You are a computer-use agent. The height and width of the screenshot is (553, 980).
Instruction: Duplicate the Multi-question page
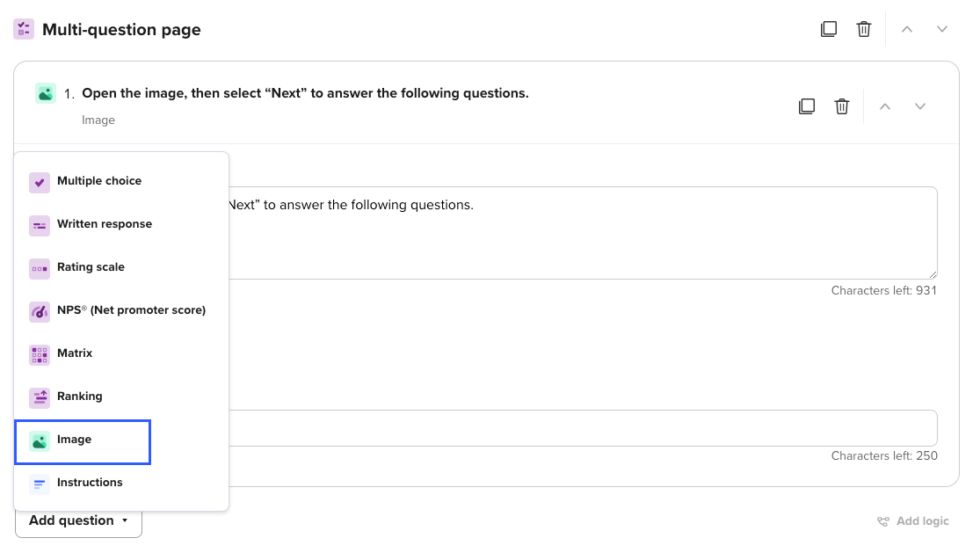click(828, 29)
